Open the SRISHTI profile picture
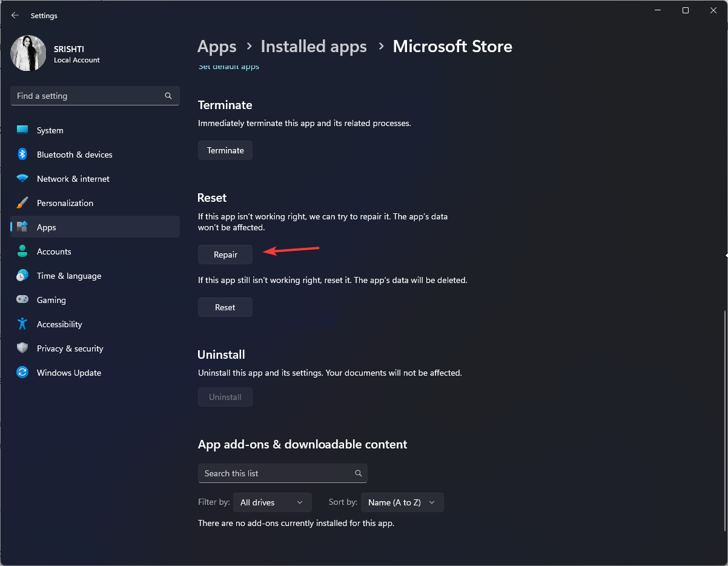 click(28, 53)
